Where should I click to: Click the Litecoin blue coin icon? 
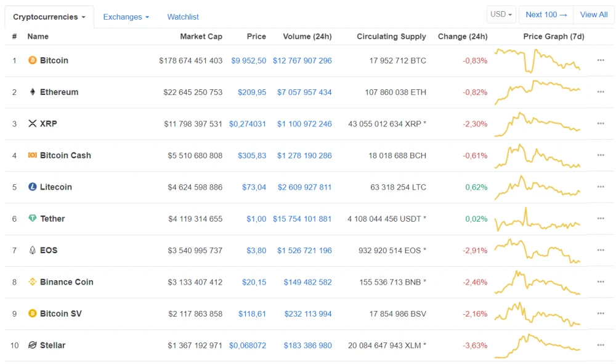33,187
